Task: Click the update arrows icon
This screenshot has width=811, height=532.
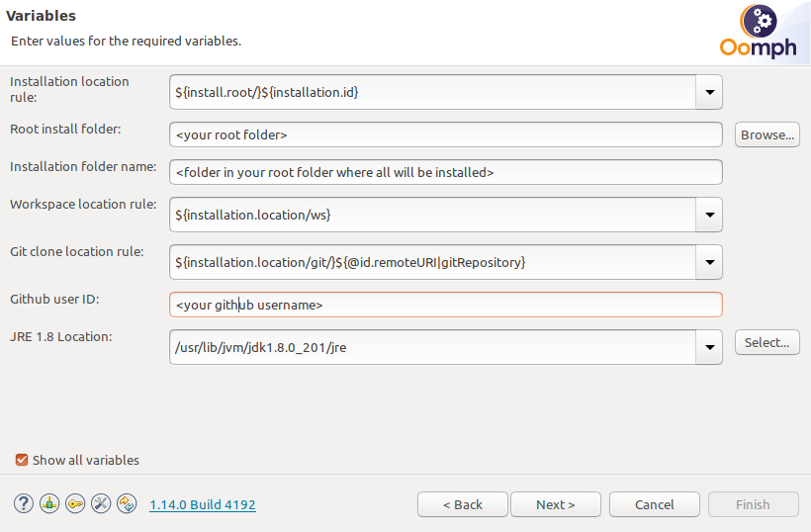Action: pyautogui.click(x=127, y=503)
